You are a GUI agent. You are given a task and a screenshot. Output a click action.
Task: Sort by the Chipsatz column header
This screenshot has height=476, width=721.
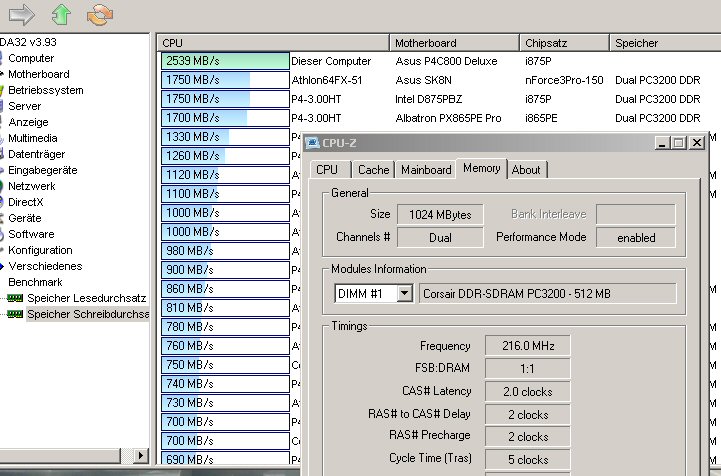click(x=564, y=43)
